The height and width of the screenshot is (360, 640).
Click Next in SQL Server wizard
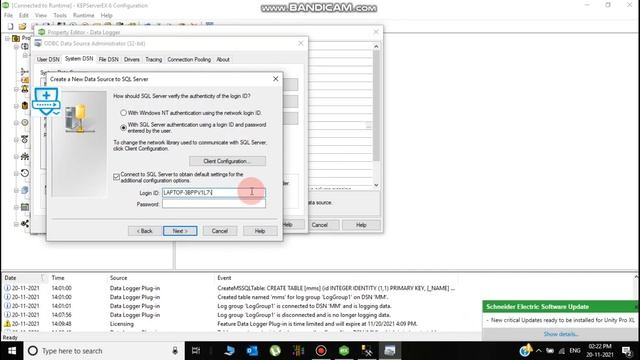[180, 231]
